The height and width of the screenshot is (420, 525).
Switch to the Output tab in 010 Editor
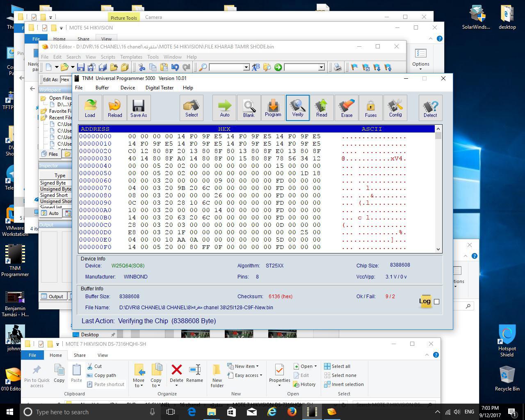pos(52,296)
